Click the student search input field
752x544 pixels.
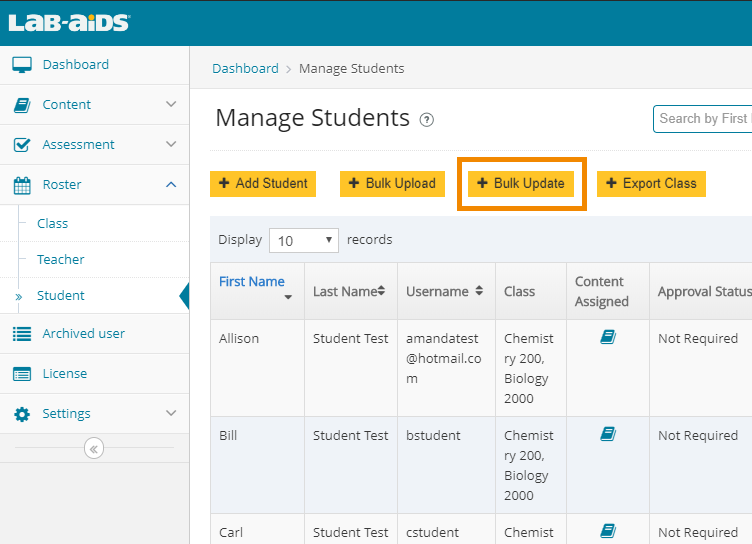[702, 119]
